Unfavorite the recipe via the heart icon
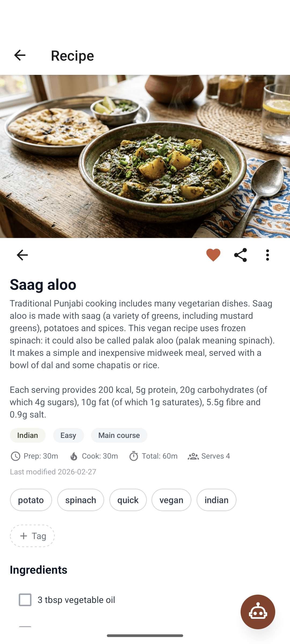290x644 pixels. pyautogui.click(x=212, y=255)
